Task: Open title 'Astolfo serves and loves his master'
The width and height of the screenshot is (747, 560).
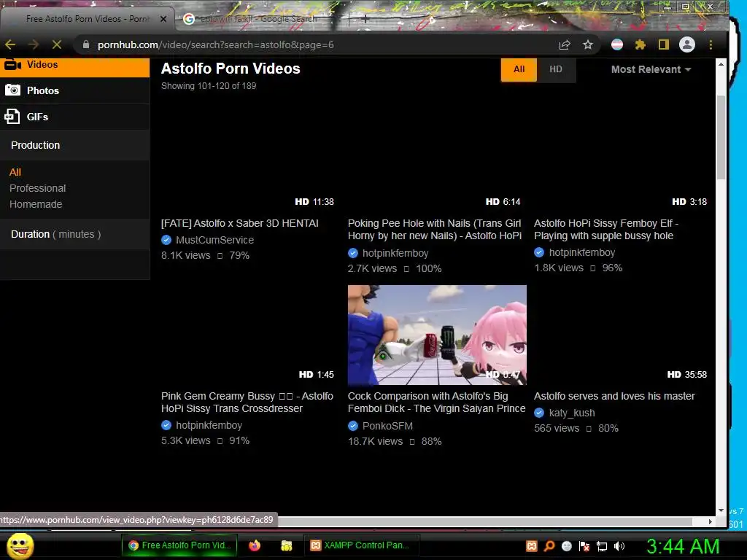Action: click(614, 396)
